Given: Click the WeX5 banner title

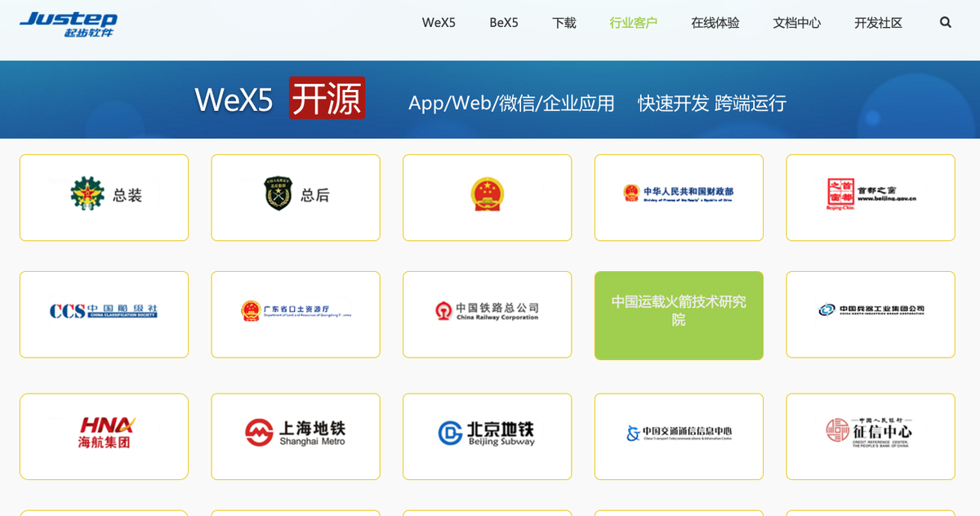Looking at the screenshot, I should [x=234, y=100].
